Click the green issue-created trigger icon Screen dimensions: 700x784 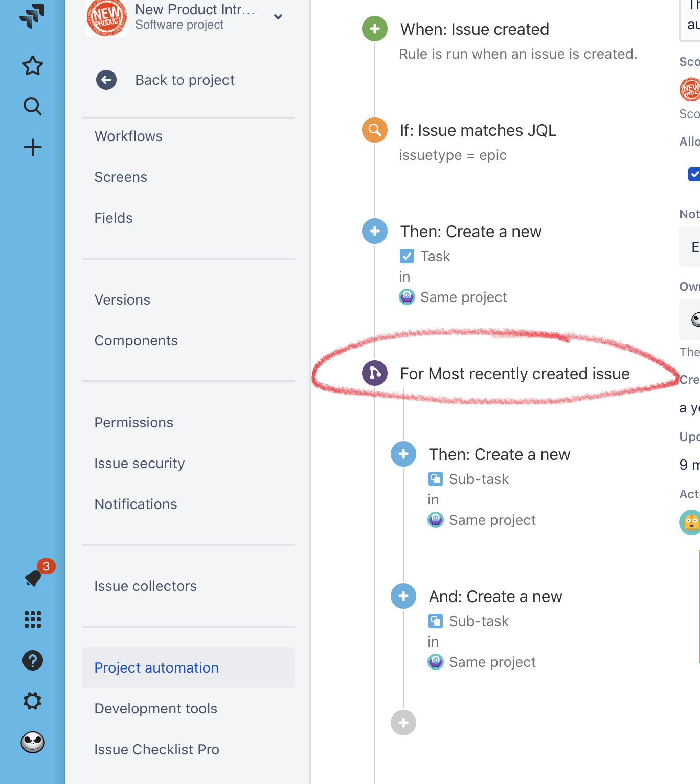click(x=374, y=29)
